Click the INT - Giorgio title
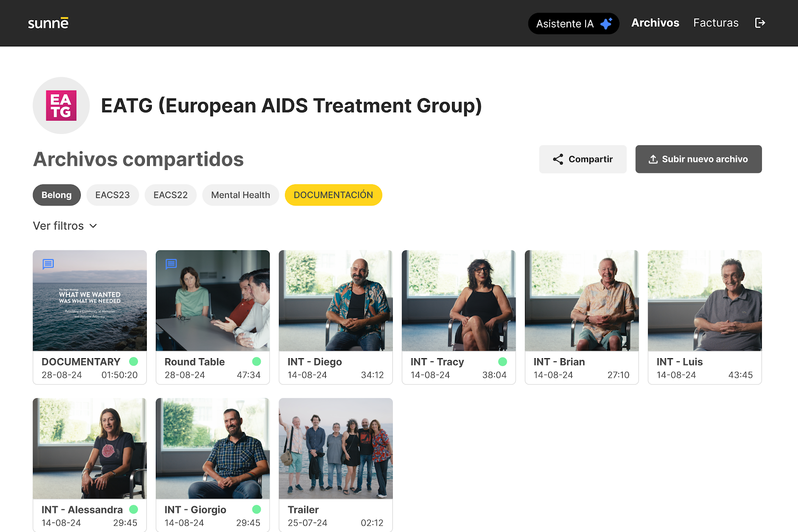Image resolution: width=798 pixels, height=532 pixels. point(195,510)
